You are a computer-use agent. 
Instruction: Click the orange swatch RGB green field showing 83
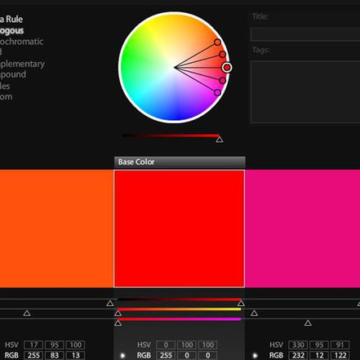coord(55,355)
